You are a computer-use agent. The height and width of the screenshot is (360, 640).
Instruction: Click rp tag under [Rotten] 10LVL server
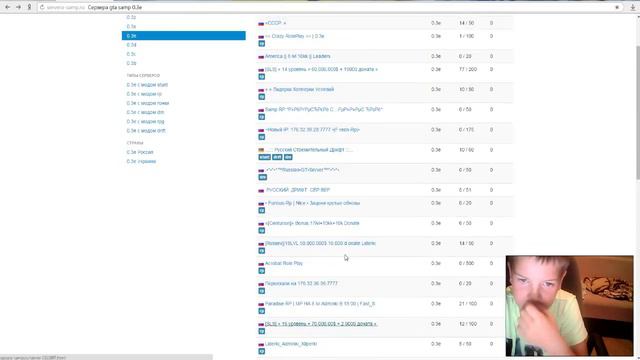[x=262, y=251]
